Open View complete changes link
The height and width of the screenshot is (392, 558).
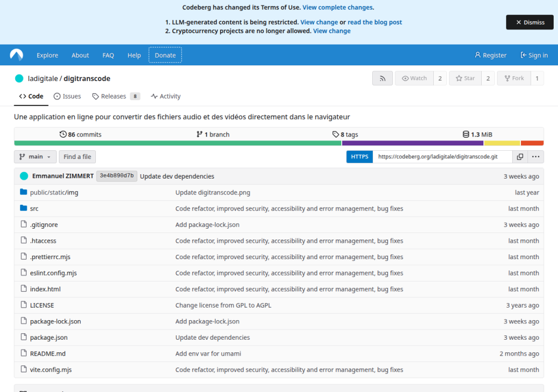(x=337, y=8)
